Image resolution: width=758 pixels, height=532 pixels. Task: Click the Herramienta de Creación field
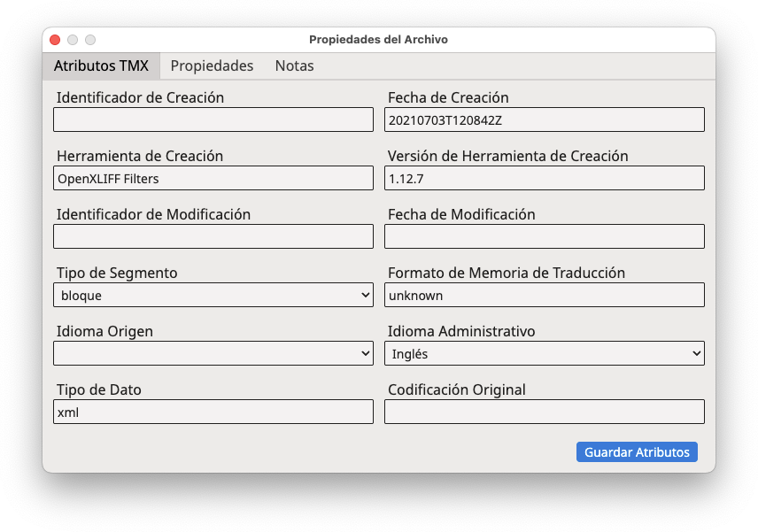pyautogui.click(x=213, y=178)
